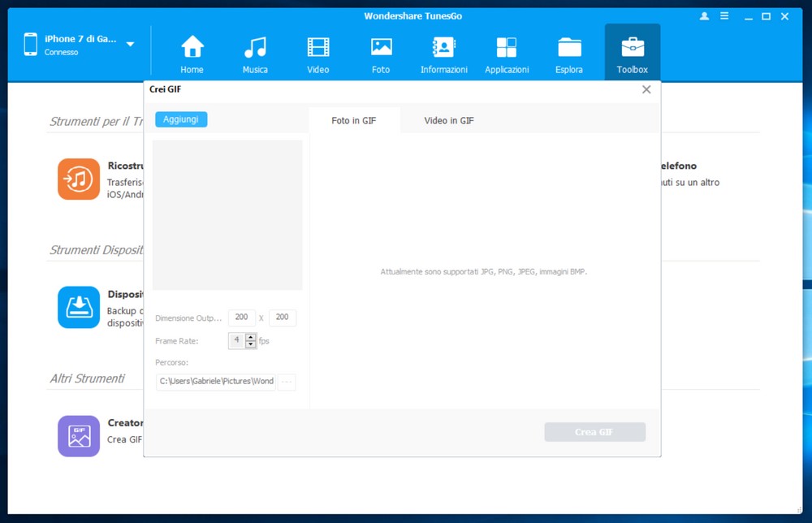The width and height of the screenshot is (812, 523).
Task: Click the 'Dimensione Outp...' label
Action: (x=188, y=318)
